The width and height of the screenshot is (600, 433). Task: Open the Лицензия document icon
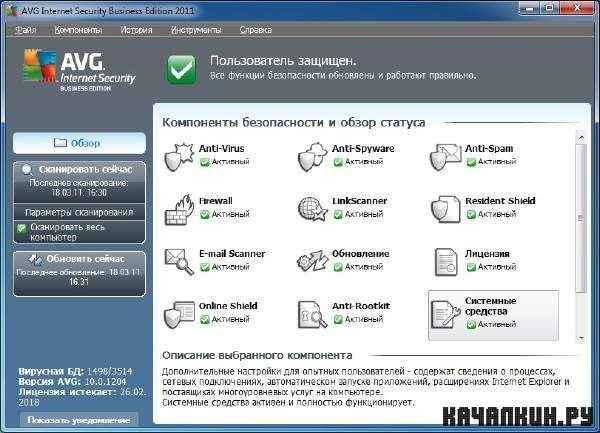tap(446, 262)
